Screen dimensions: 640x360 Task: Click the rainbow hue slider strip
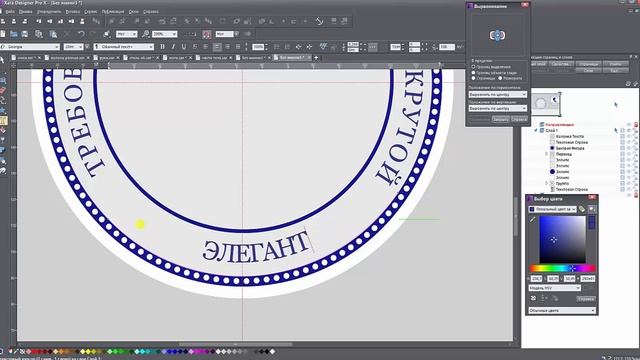click(562, 268)
